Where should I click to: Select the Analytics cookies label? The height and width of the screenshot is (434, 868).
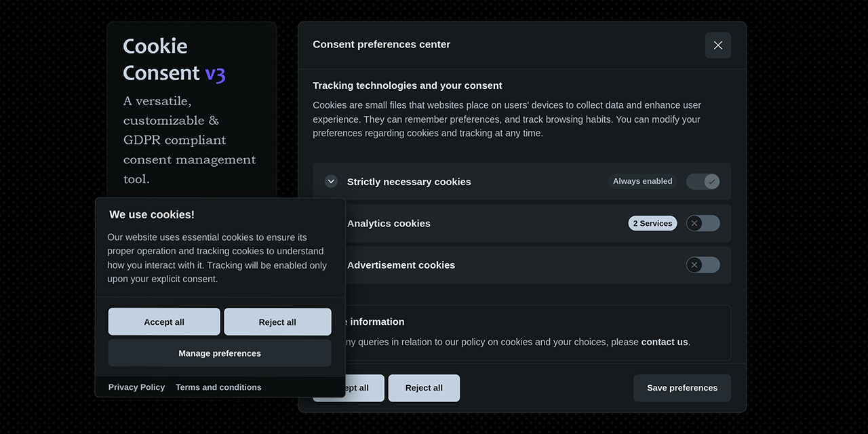[x=388, y=223]
